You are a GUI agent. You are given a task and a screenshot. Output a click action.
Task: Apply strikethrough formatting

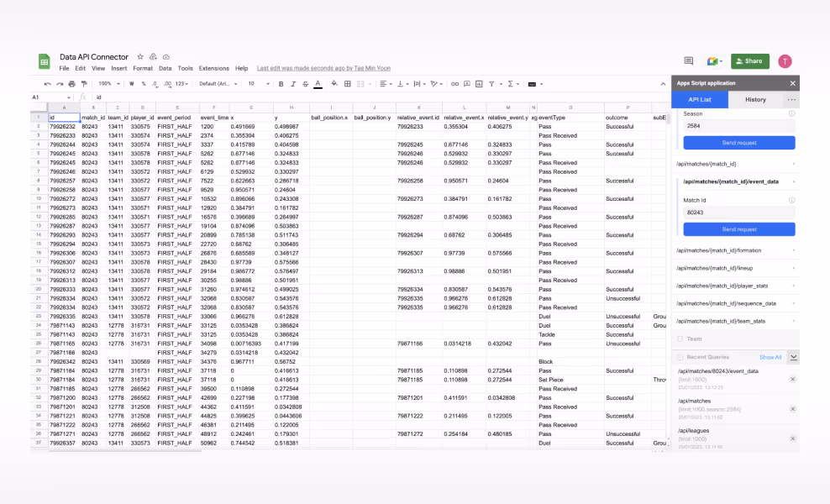tap(304, 84)
